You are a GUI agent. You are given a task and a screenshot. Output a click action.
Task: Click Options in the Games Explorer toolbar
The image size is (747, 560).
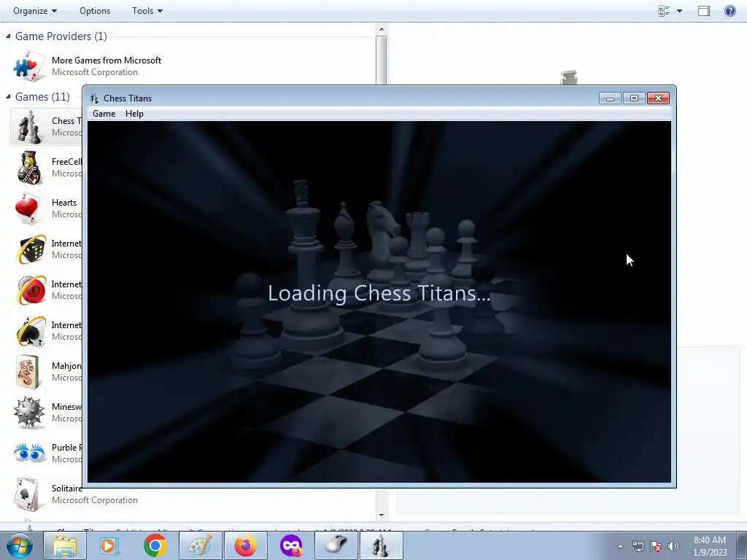coord(95,10)
